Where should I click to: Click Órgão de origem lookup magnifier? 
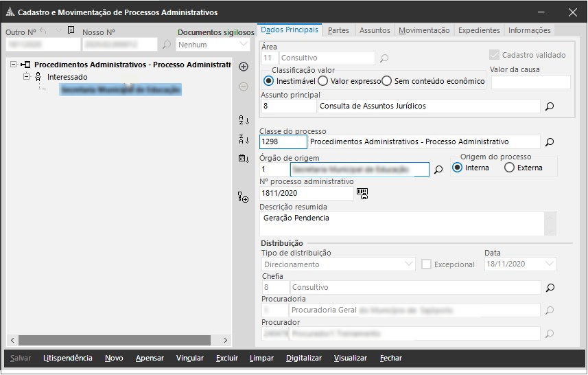439,169
